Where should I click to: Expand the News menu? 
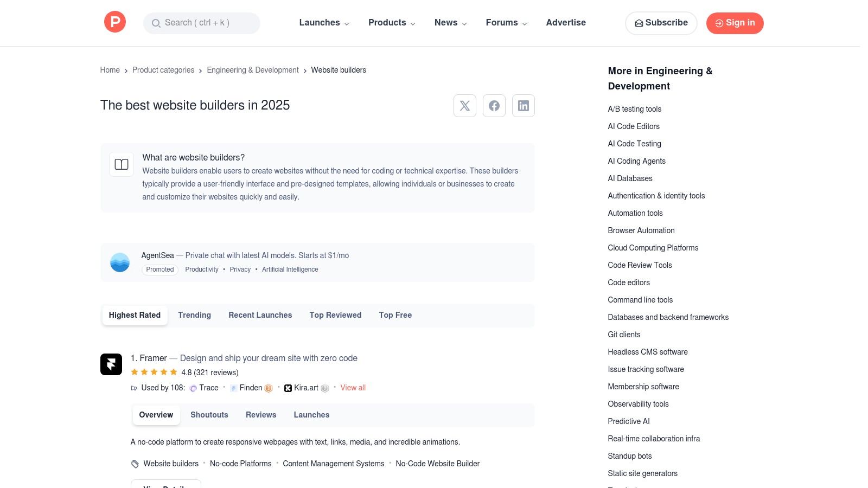click(x=451, y=23)
